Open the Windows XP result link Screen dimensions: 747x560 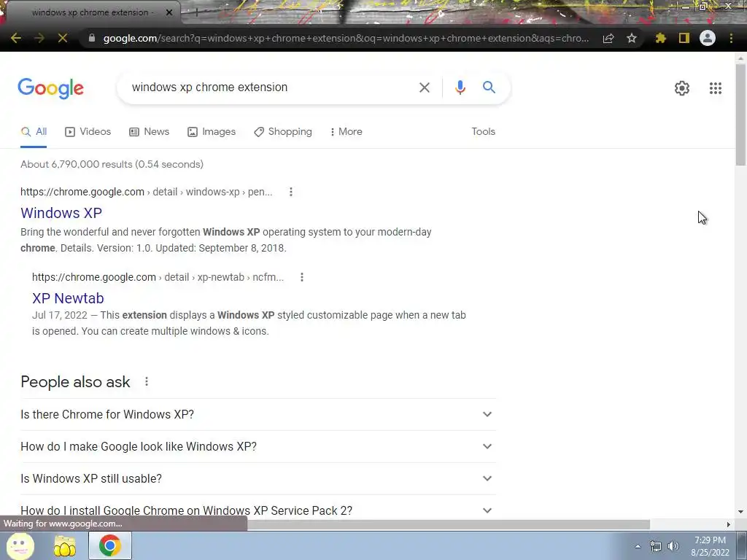click(x=61, y=213)
